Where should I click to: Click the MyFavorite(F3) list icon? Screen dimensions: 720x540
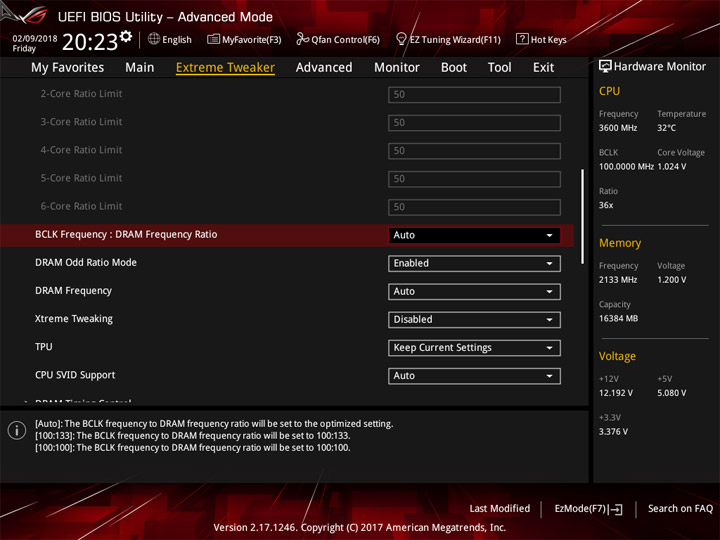pyautogui.click(x=213, y=39)
